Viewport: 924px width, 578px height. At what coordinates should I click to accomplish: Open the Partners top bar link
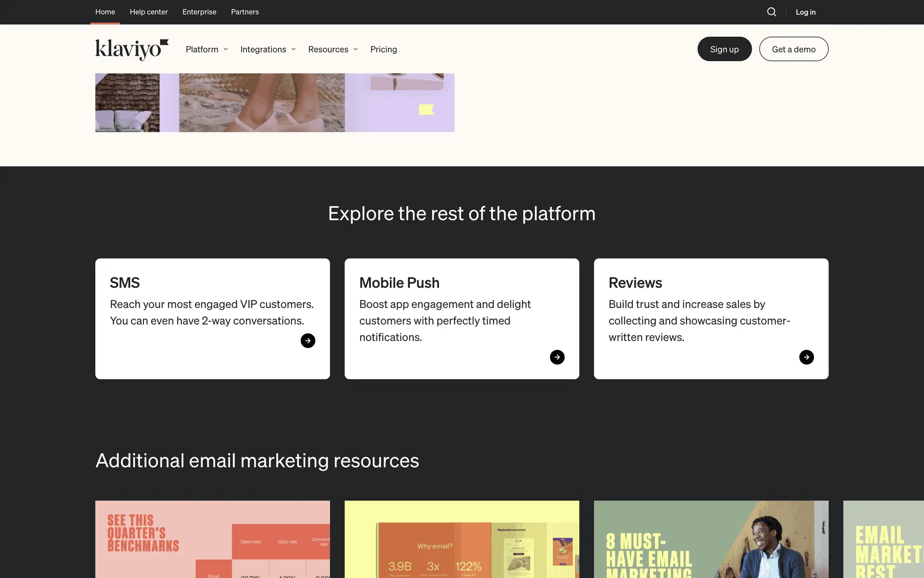tap(244, 12)
